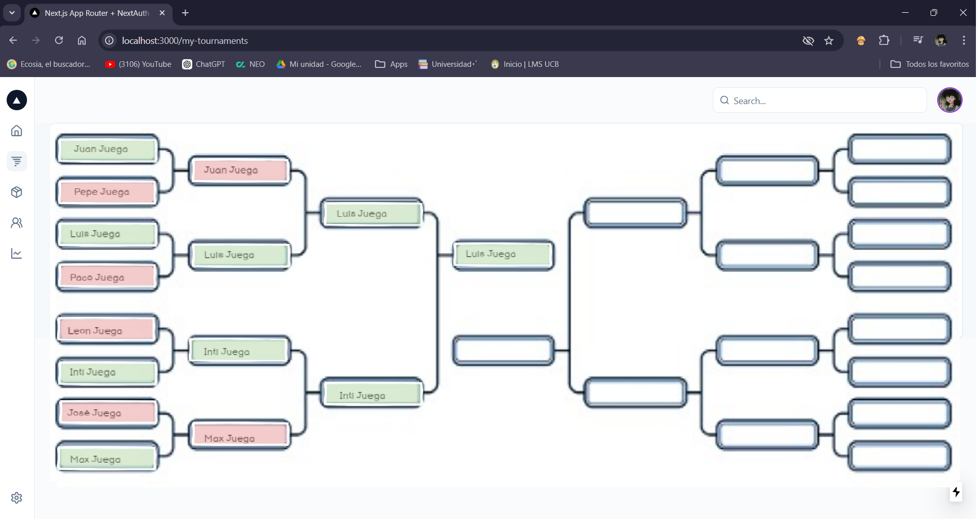The image size is (980, 521).
Task: Open the analytics line chart icon
Action: point(17,254)
